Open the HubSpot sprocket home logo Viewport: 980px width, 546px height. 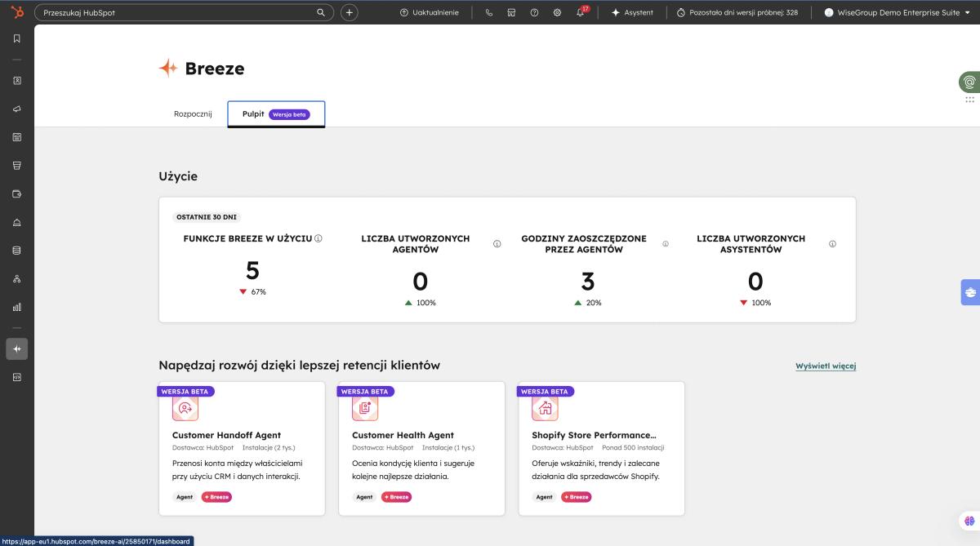click(x=17, y=12)
